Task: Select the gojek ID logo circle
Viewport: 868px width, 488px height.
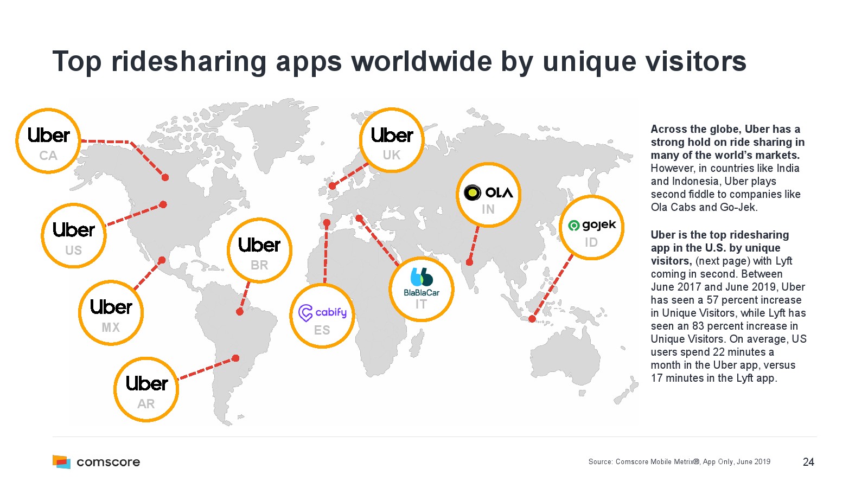Action: click(x=591, y=228)
